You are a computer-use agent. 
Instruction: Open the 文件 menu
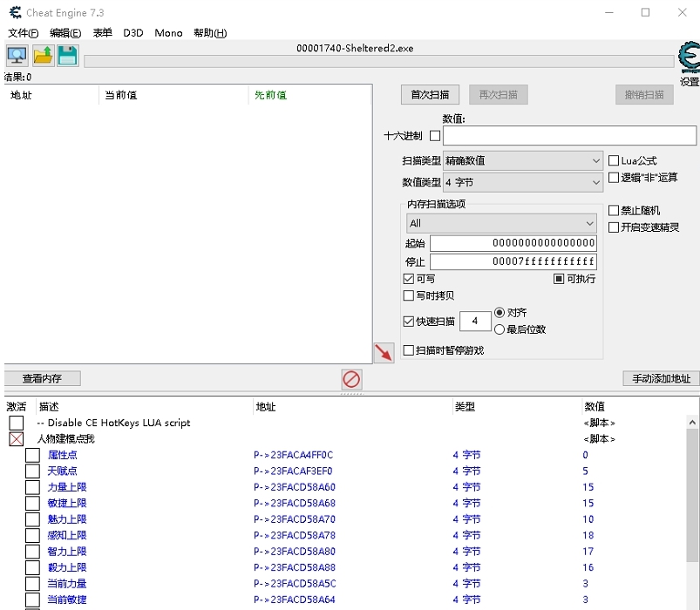(x=21, y=32)
